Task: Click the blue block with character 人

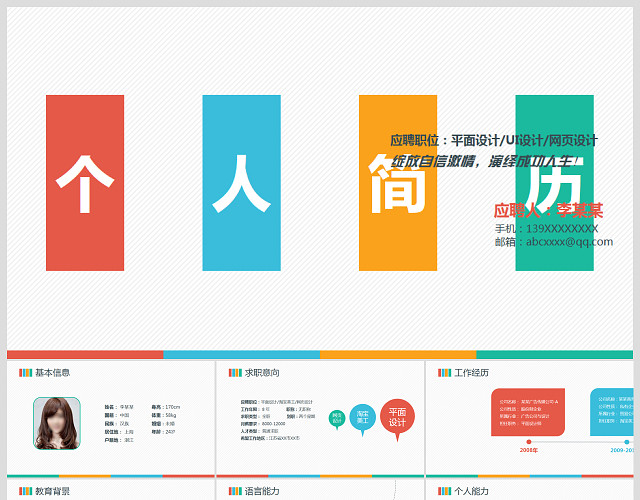Action: [x=242, y=183]
